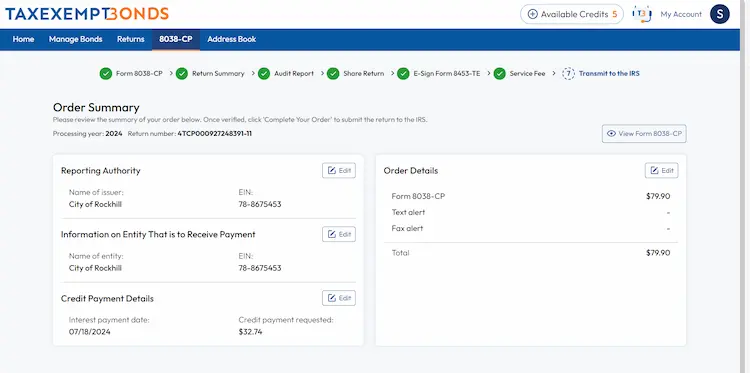750x373 pixels.
Task: Click the plus icon beside Available Credits
Action: point(532,14)
